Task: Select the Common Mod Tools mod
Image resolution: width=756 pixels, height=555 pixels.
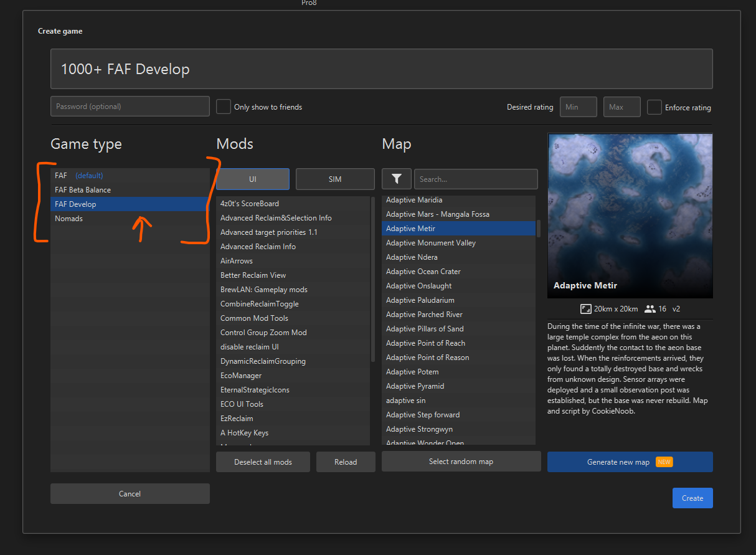Action: click(x=293, y=318)
